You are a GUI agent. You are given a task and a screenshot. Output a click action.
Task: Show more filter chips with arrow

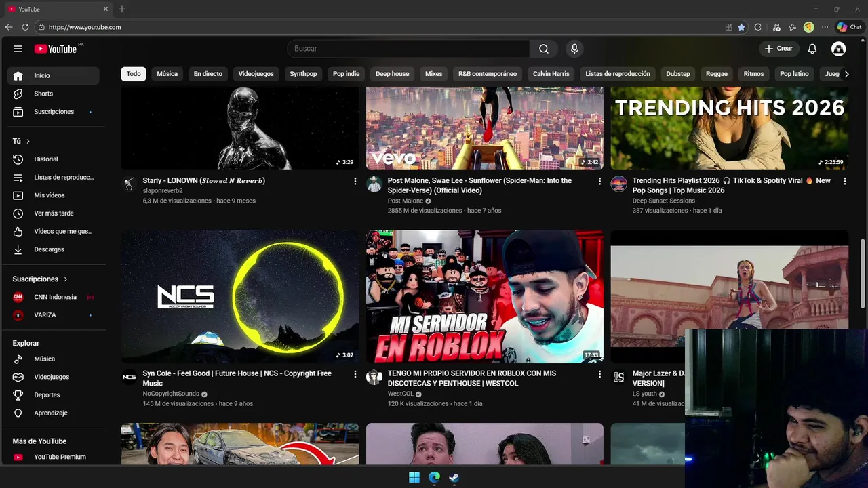(846, 74)
